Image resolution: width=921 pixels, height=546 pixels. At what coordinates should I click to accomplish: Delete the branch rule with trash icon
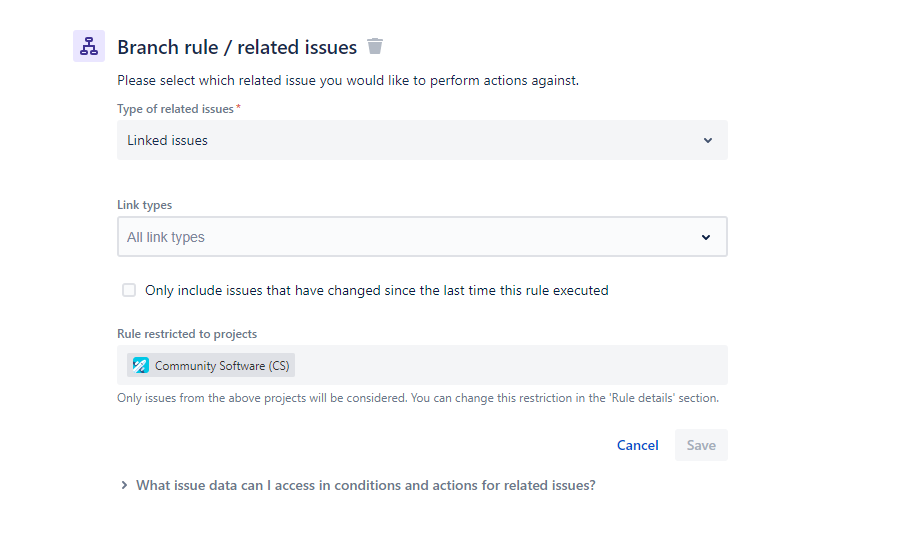point(375,46)
